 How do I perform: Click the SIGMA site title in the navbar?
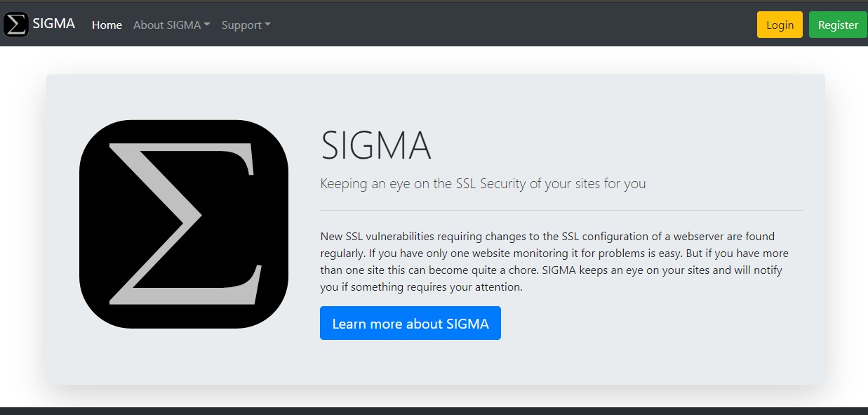pyautogui.click(x=53, y=23)
